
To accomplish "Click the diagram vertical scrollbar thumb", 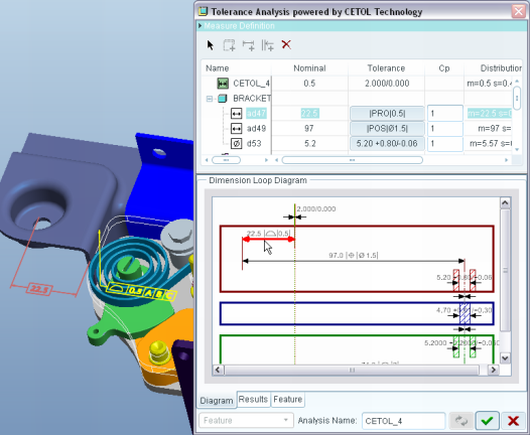I will point(505,270).
